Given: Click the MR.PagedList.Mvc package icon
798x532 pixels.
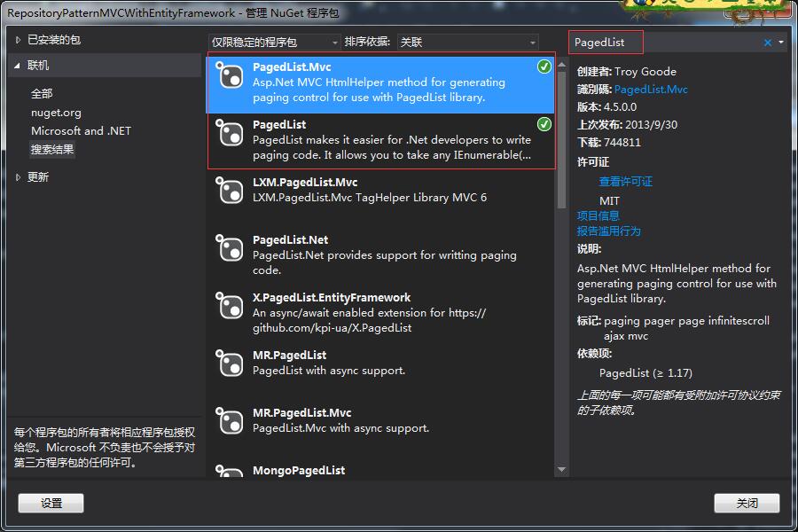Looking at the screenshot, I should tap(230, 420).
